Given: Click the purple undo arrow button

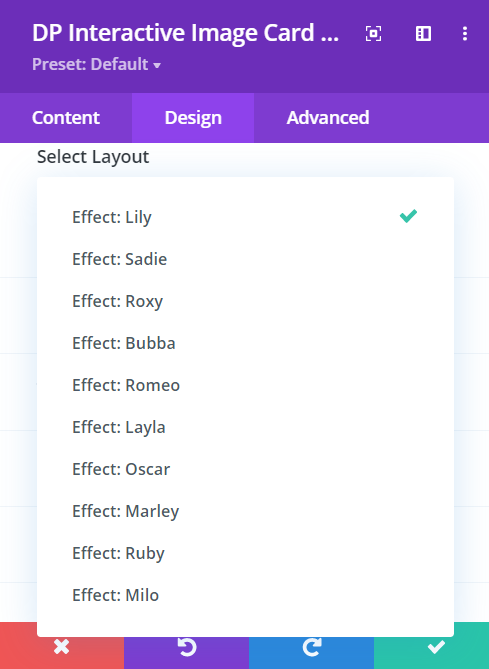Looking at the screenshot, I should pos(186,646).
